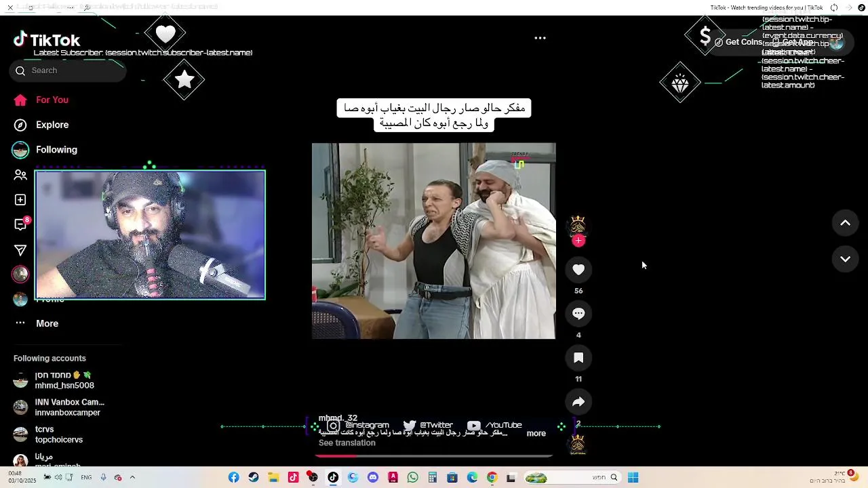The image size is (868, 488).
Task: Expand caption with the 'more' link
Action: tap(536, 434)
